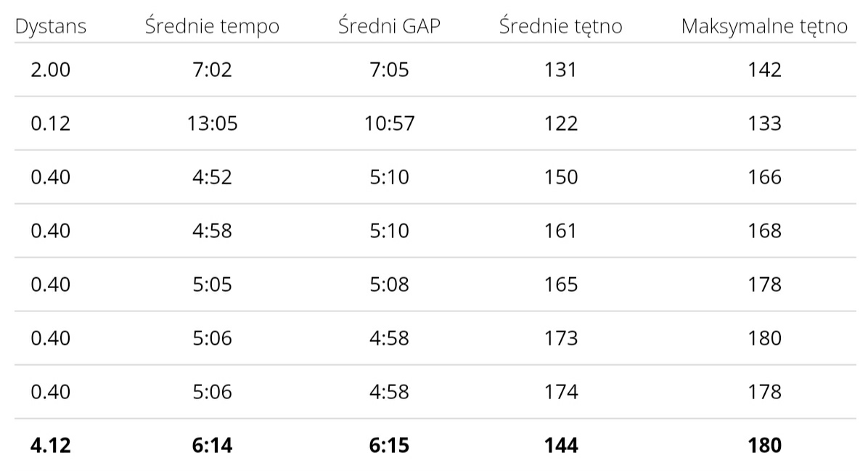Click the 4:52 average pace cell

point(212,177)
